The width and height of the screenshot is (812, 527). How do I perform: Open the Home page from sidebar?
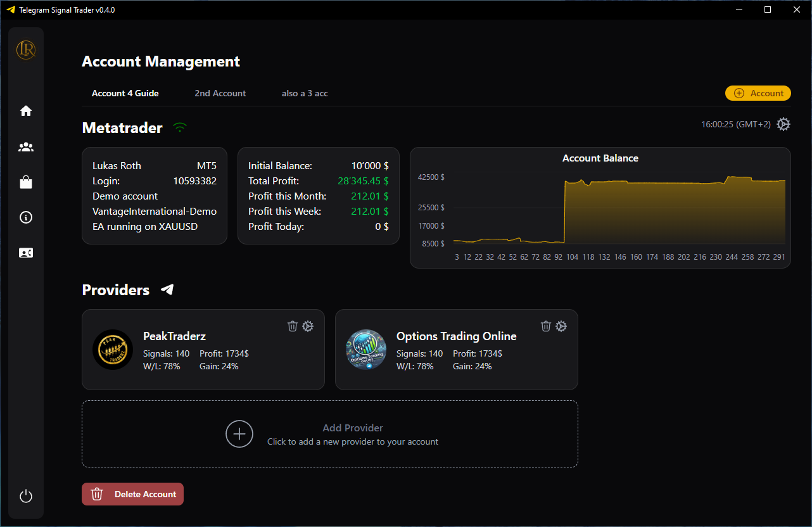tap(26, 111)
